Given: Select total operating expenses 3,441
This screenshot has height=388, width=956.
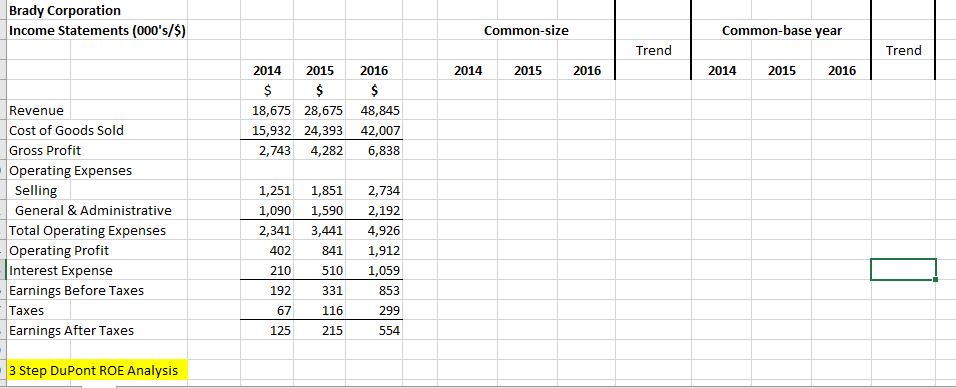Looking at the screenshot, I should tap(327, 231).
